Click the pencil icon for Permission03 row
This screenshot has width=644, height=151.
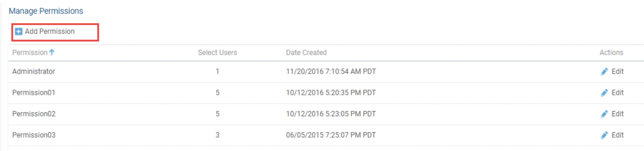pyautogui.click(x=604, y=135)
